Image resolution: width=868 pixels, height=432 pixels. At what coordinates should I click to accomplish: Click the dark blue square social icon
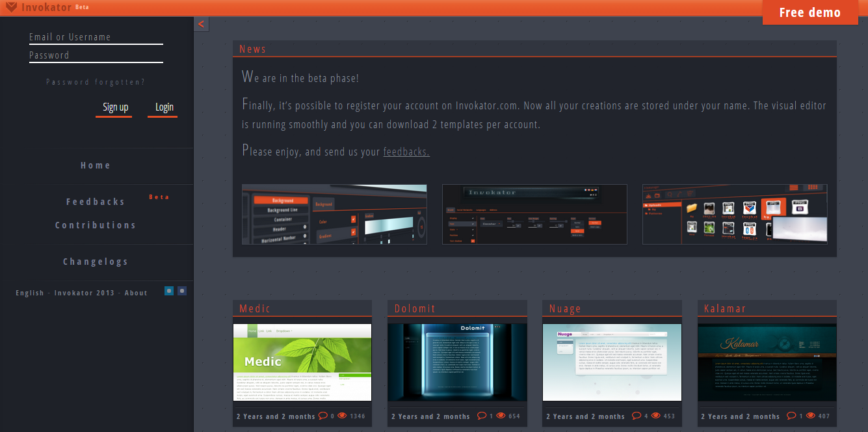[182, 291]
